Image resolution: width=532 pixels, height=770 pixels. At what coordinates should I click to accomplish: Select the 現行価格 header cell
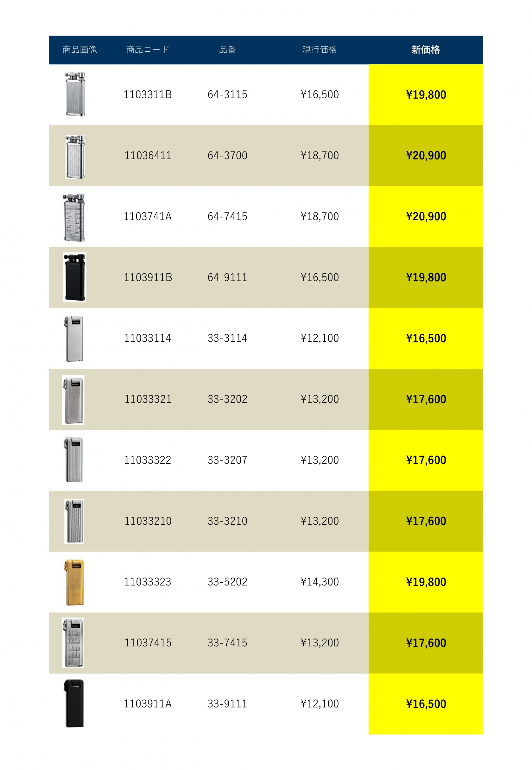[x=319, y=50]
